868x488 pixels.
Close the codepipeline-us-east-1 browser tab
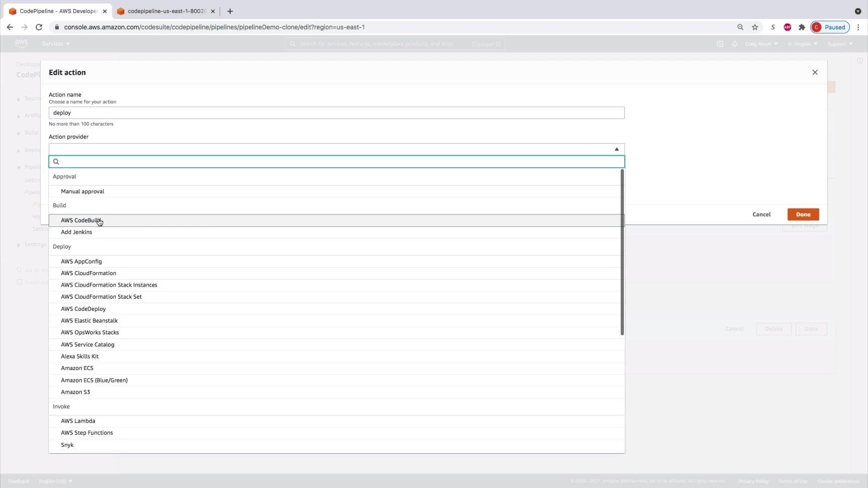(213, 11)
